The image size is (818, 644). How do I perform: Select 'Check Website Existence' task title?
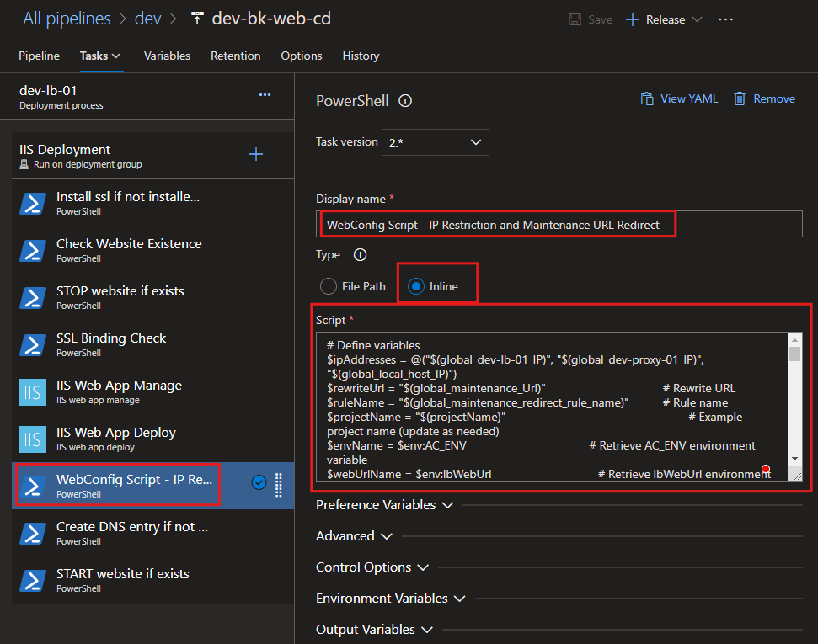coord(129,243)
